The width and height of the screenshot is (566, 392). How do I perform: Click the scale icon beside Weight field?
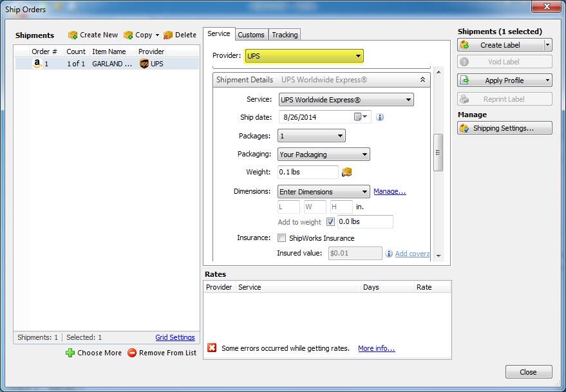[346, 172]
